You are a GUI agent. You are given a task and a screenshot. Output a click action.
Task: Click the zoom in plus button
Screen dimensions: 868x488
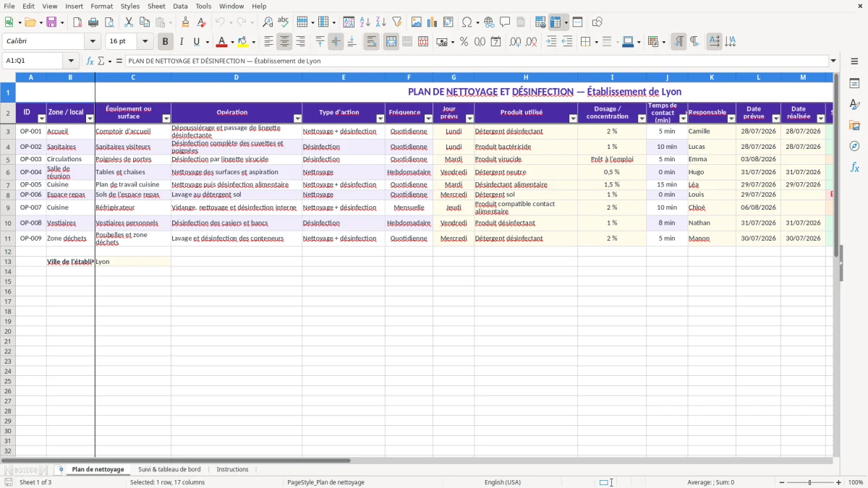tap(839, 482)
